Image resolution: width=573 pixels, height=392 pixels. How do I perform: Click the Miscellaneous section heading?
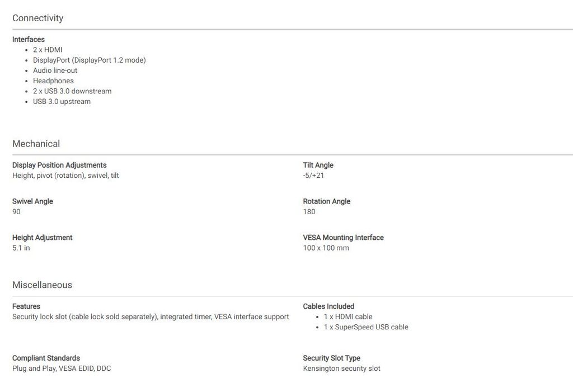pos(42,285)
